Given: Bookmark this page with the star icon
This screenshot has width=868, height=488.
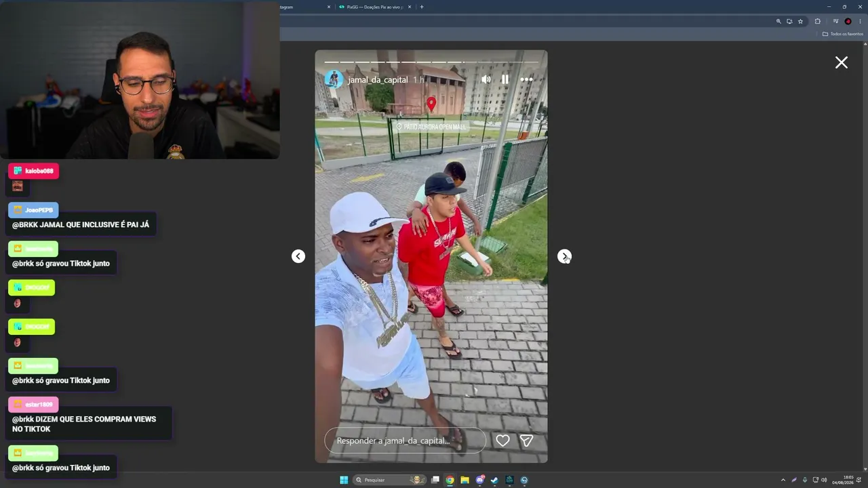Looking at the screenshot, I should 800,21.
